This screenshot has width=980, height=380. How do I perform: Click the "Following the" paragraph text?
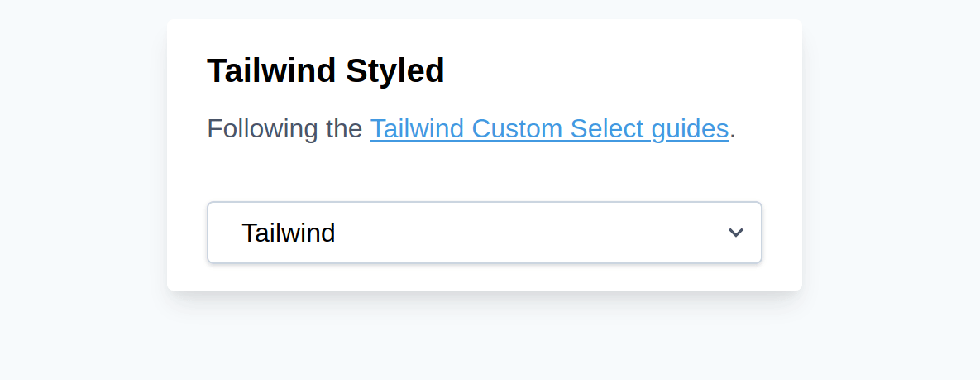click(284, 129)
